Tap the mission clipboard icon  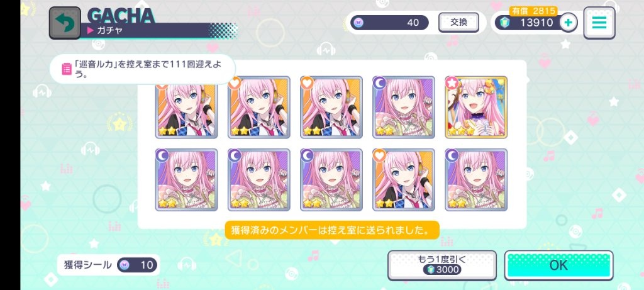[65, 69]
